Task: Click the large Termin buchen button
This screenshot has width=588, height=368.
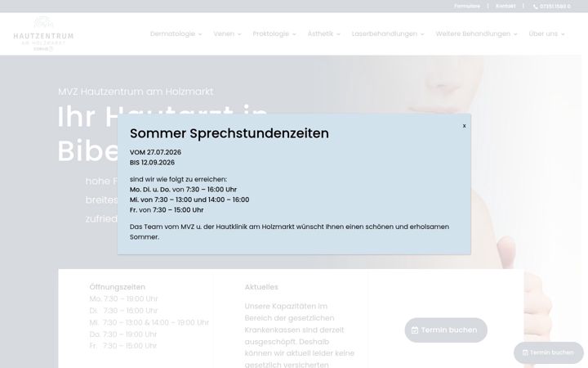Action: [446, 330]
